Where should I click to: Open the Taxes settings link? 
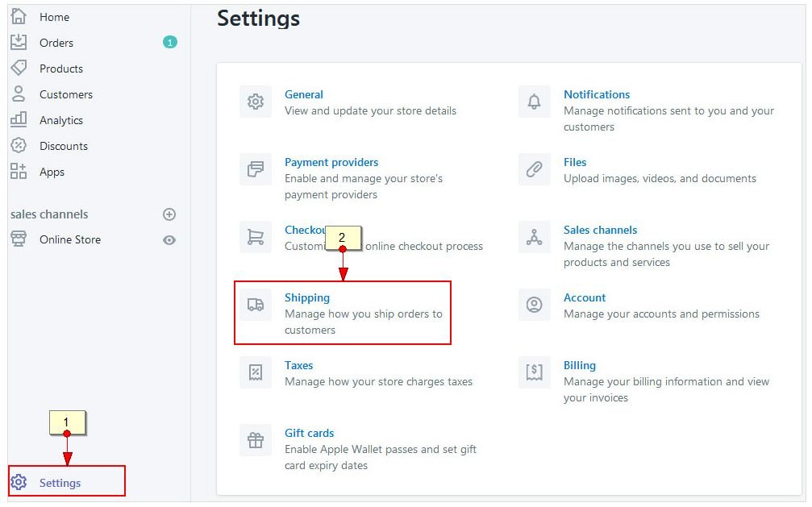[298, 365]
